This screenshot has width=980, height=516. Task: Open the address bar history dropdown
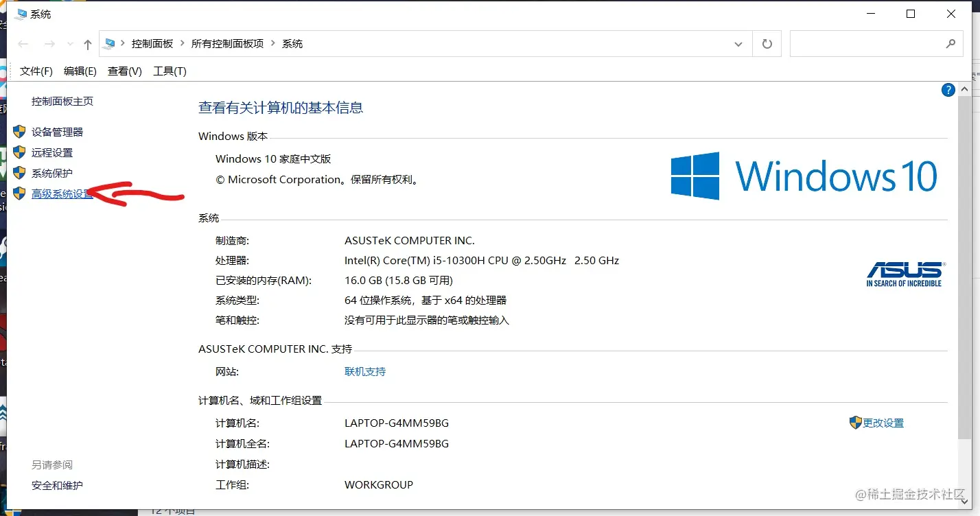(738, 44)
